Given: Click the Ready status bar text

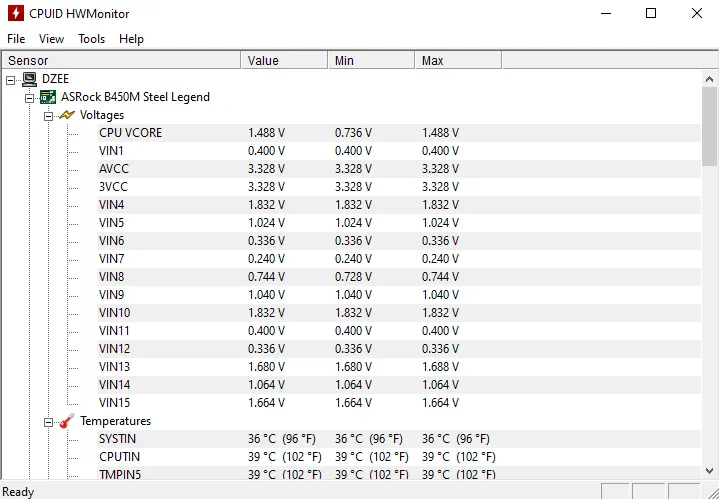Looking at the screenshot, I should pos(18,492).
